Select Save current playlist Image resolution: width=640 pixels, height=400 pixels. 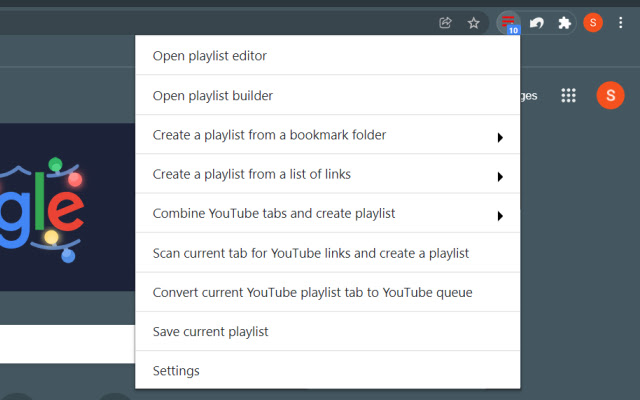(x=328, y=331)
